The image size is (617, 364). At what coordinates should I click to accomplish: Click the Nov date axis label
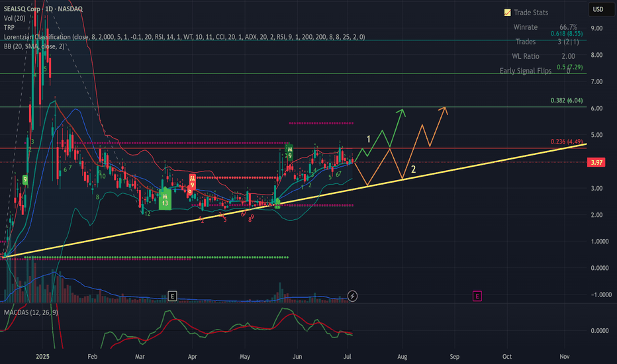tap(565, 357)
